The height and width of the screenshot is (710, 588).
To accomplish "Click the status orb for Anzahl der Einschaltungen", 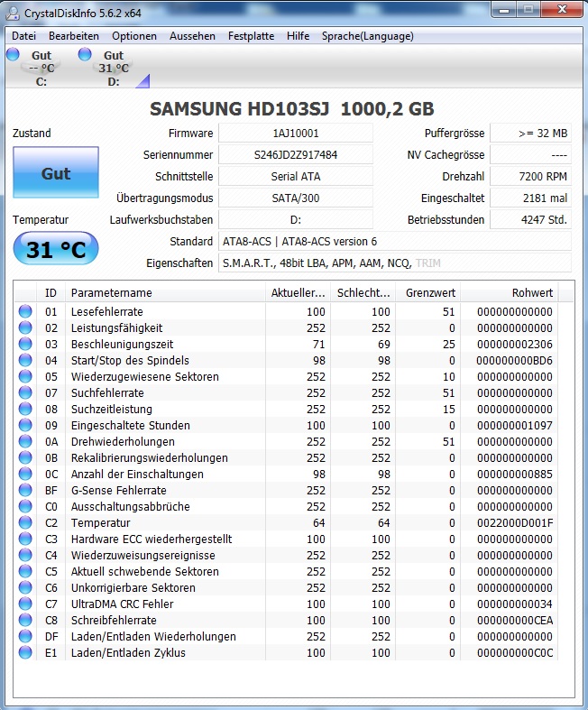I will click(25, 475).
